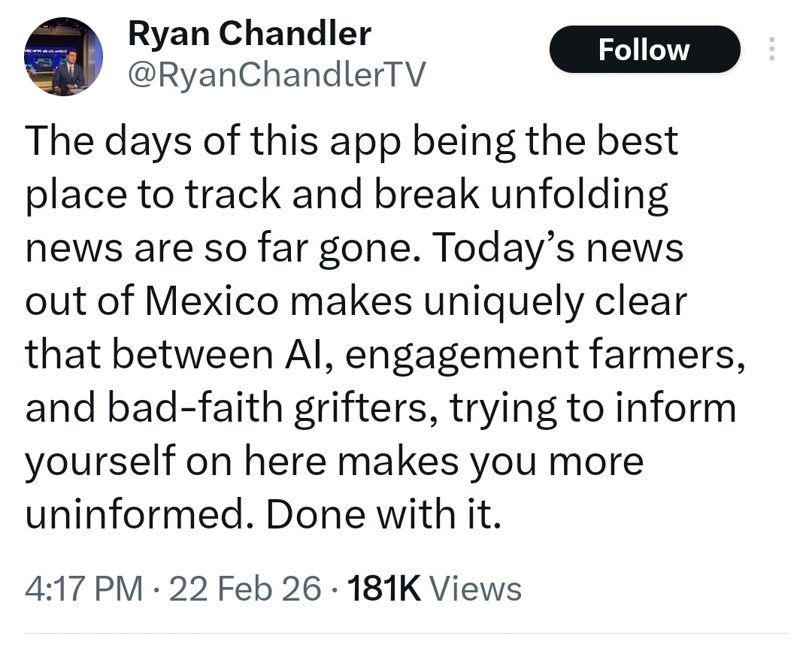This screenshot has width=812, height=648.
Task: Click the word "Views" below the tweet
Action: (x=479, y=588)
